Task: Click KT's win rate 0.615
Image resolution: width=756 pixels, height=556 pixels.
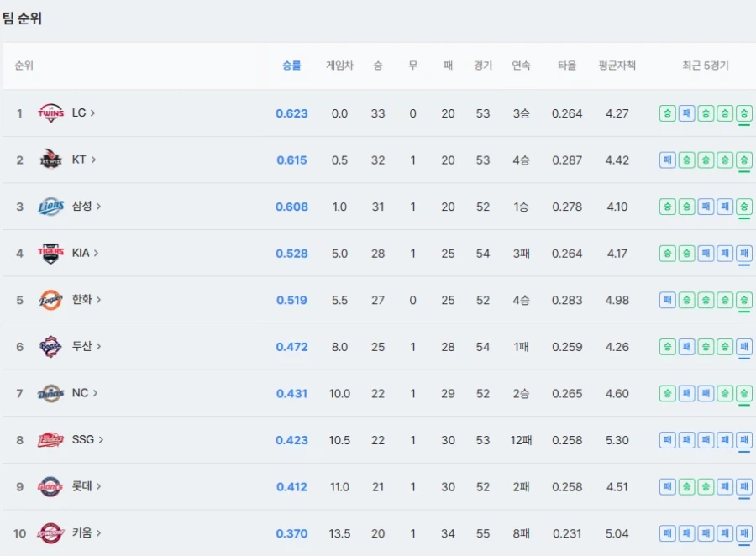Action: (x=291, y=160)
